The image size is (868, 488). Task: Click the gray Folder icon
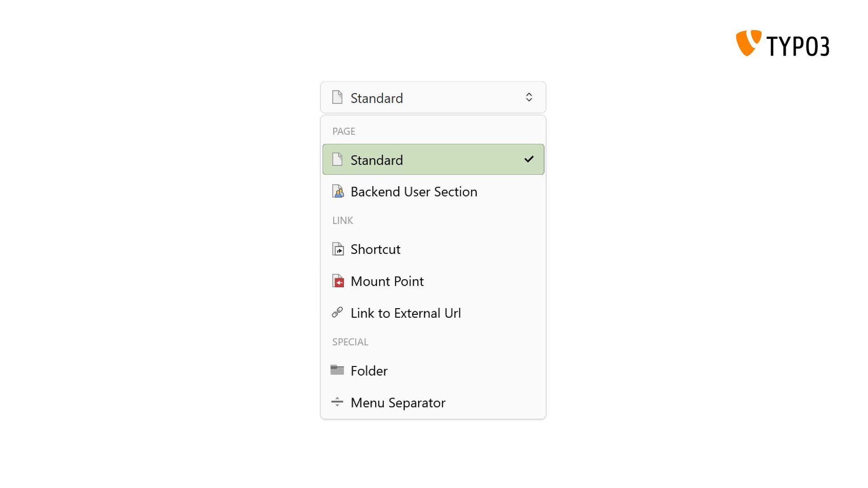click(337, 370)
